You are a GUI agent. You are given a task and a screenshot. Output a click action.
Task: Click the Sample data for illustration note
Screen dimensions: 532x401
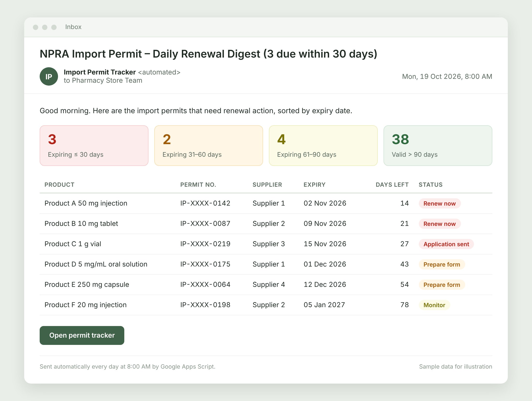456,366
